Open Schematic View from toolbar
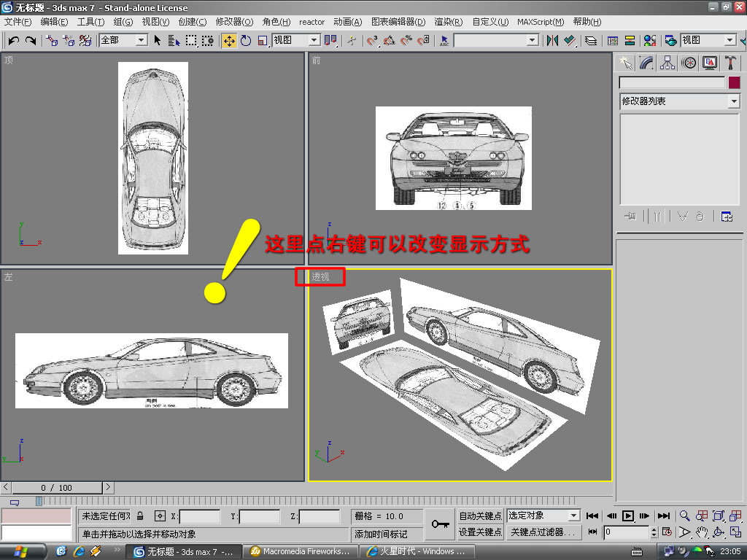 point(630,41)
